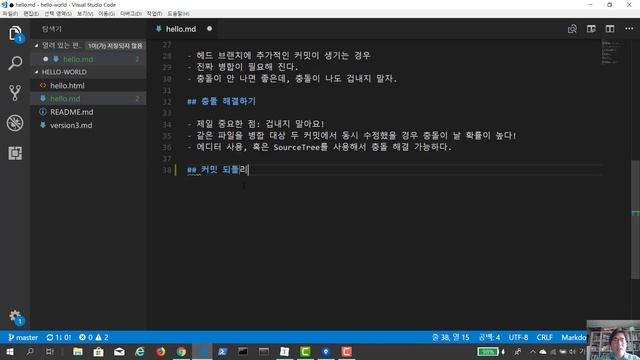This screenshot has width=640, height=360.
Task: Click the unsaved count badge in explorer
Action: tap(115, 46)
